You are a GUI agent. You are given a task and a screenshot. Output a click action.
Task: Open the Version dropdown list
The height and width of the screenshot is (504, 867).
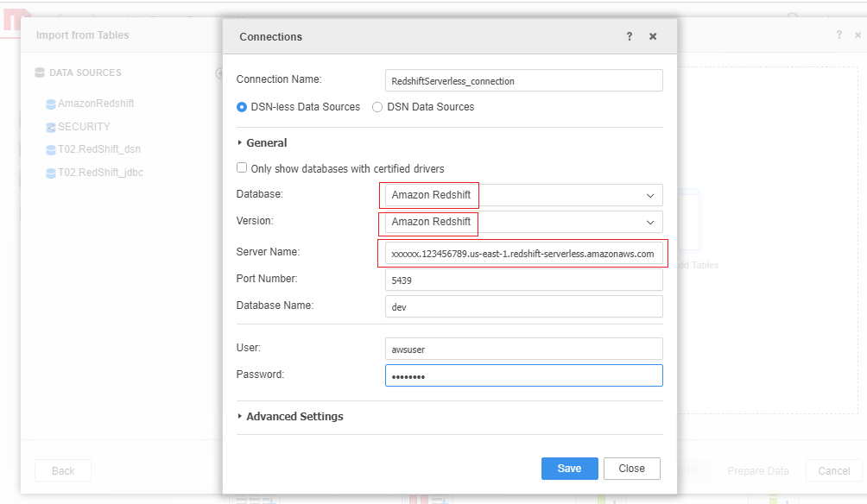[x=650, y=223]
